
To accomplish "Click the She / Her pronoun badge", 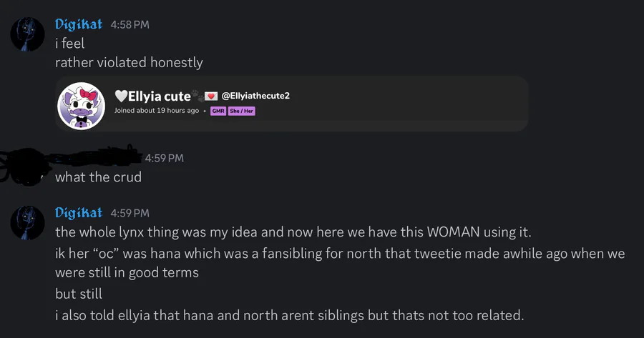I will tap(241, 111).
